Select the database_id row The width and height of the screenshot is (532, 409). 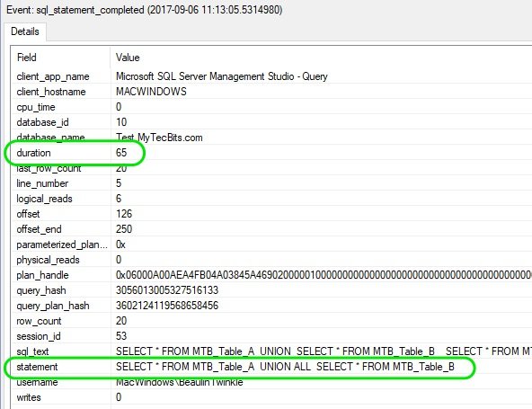[x=271, y=122]
